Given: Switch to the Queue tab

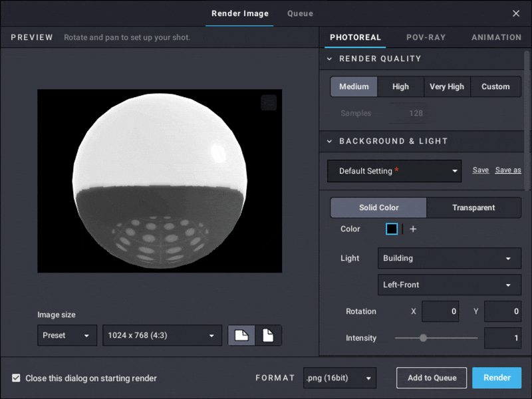Looking at the screenshot, I should (x=300, y=13).
